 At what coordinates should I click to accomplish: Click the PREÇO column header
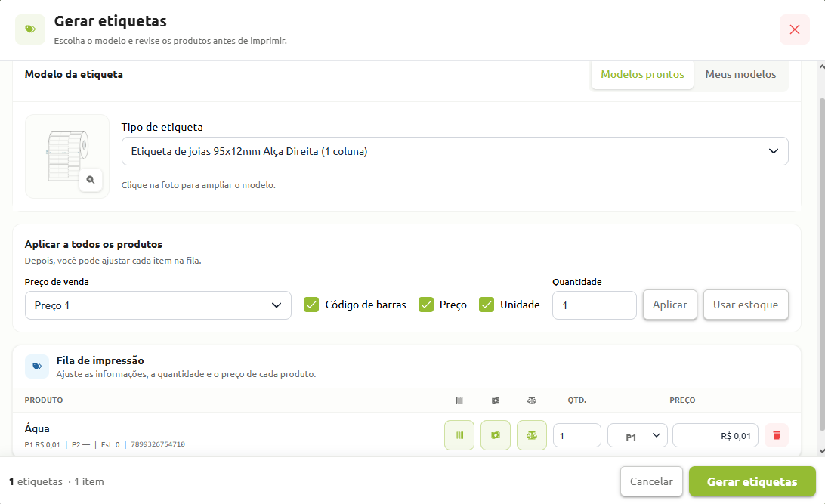pyautogui.click(x=682, y=400)
